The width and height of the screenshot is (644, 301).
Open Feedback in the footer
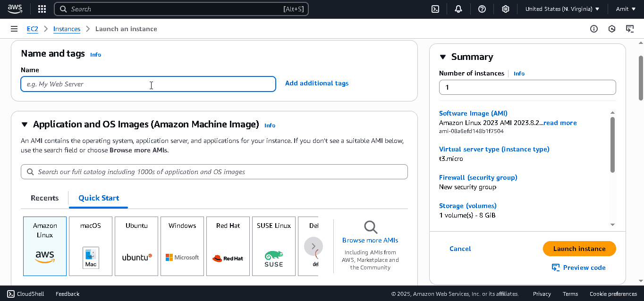pyautogui.click(x=68, y=294)
